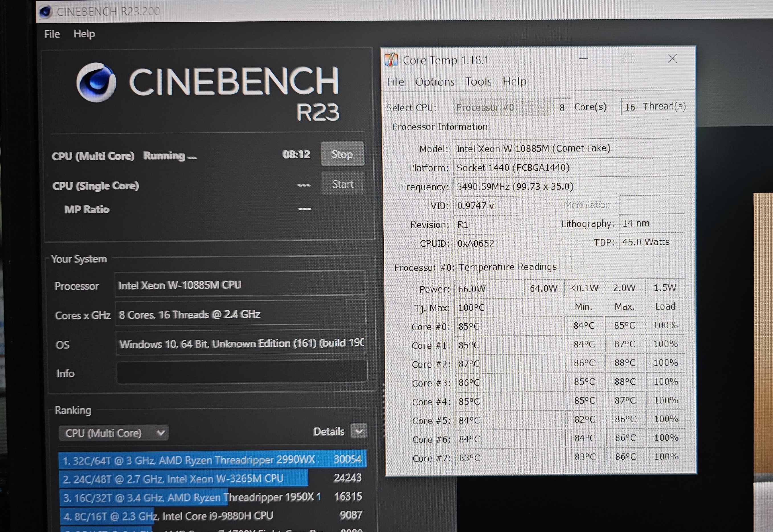773x532 pixels.
Task: Click the Max. column header
Action: [624, 307]
